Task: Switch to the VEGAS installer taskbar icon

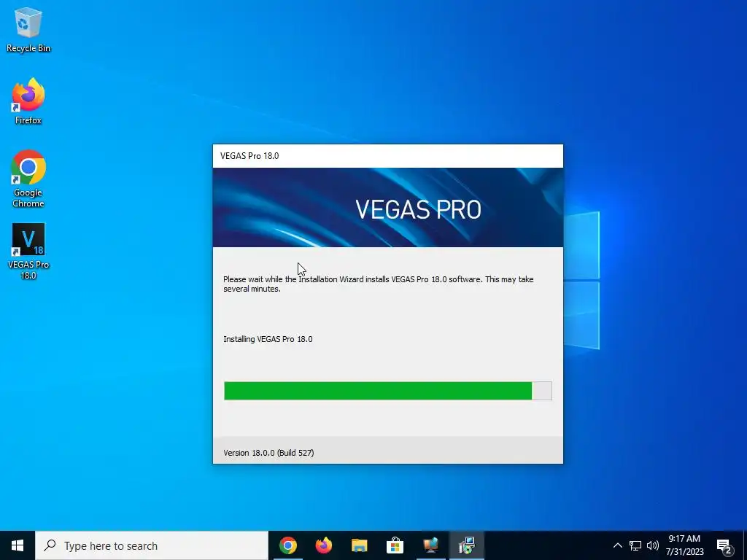Action: click(x=466, y=545)
